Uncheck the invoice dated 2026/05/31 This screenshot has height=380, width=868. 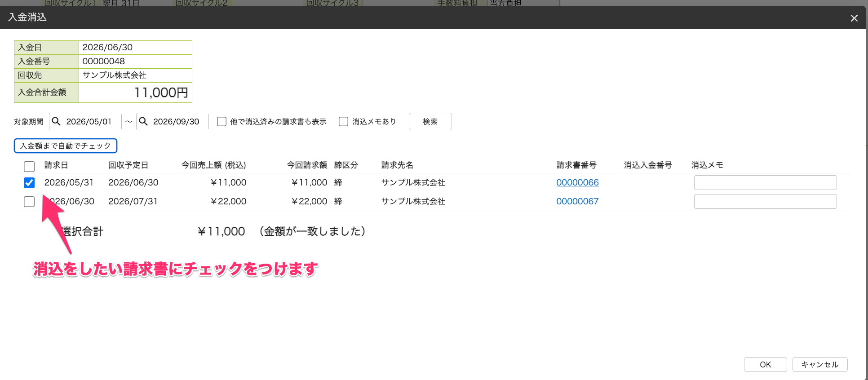(29, 183)
